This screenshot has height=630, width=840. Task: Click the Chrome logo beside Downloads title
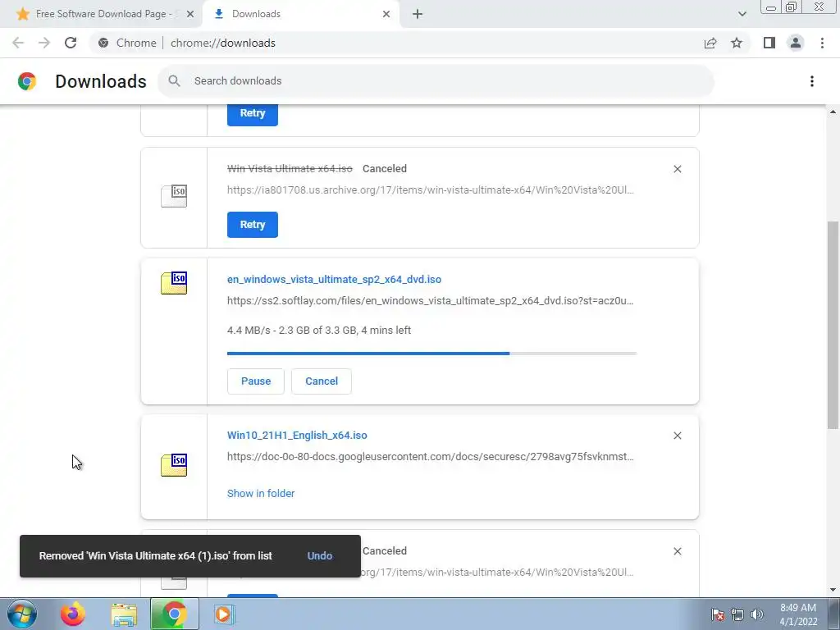coord(27,81)
